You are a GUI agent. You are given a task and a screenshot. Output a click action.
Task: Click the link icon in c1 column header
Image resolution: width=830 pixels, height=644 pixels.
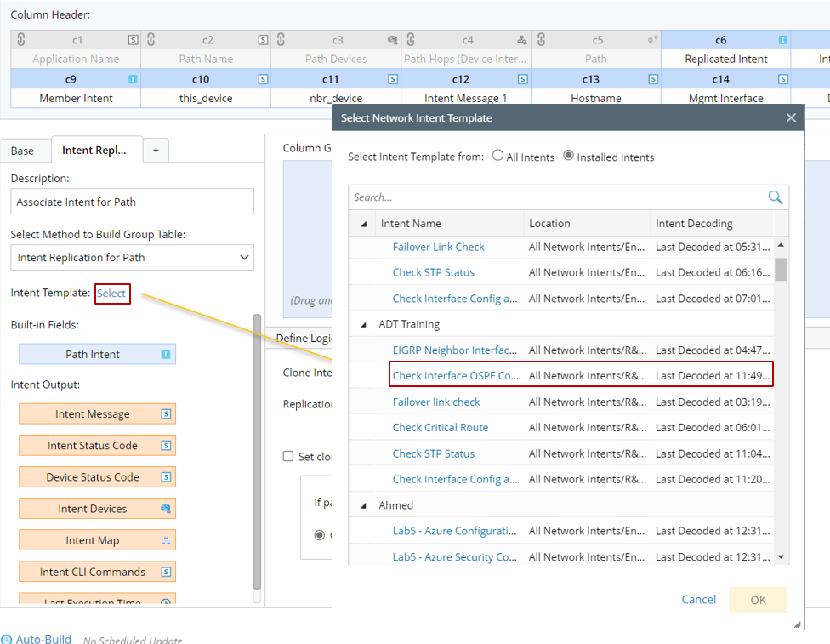21,40
